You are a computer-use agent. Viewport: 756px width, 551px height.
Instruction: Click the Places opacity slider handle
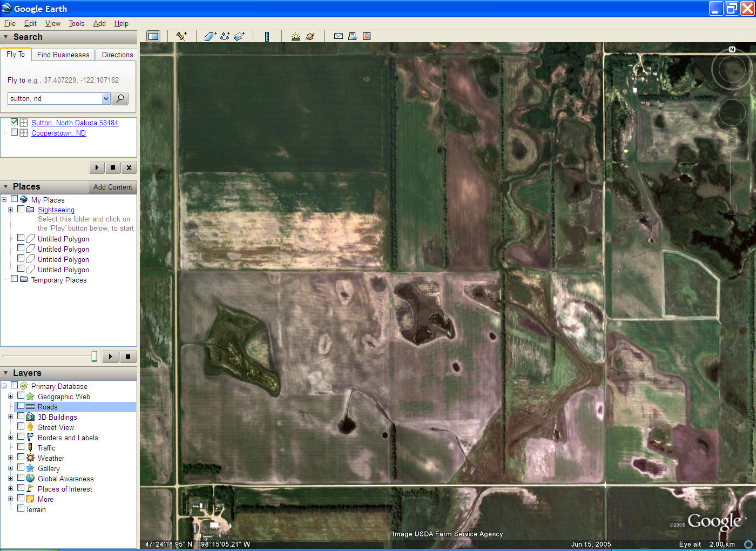[x=94, y=357]
